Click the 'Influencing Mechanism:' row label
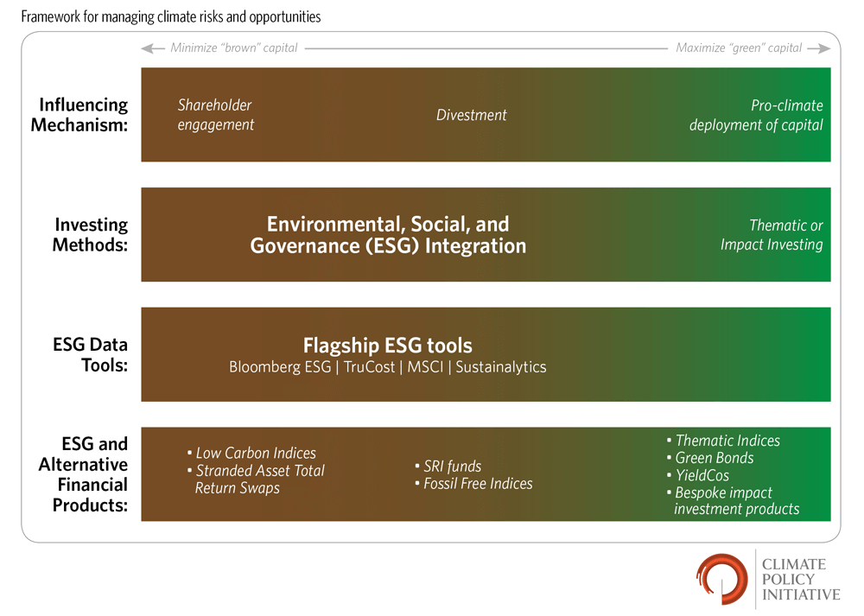 pyautogui.click(x=79, y=115)
